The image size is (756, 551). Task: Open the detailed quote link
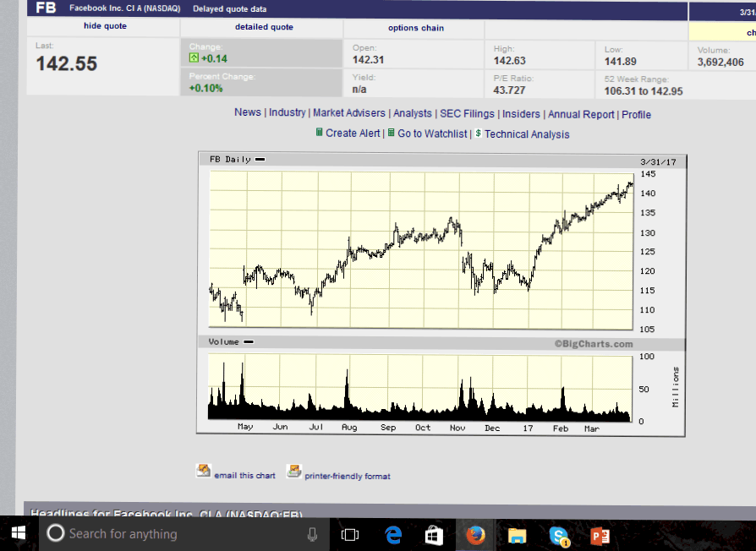coord(264,27)
